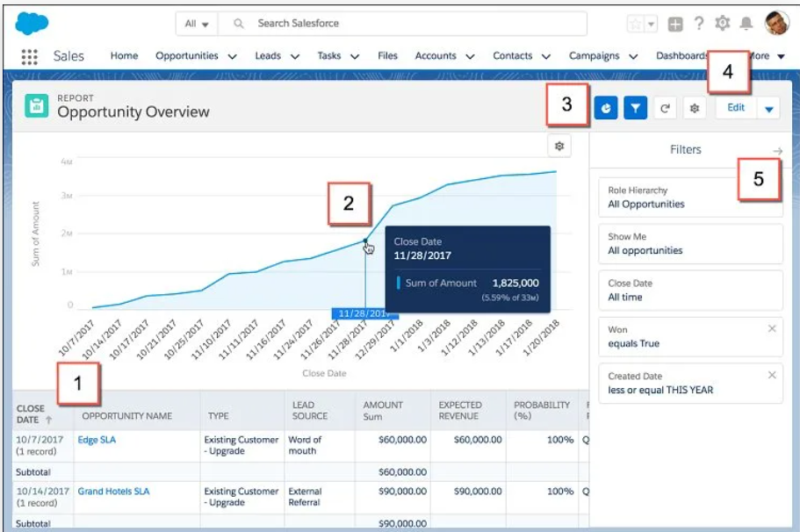Screen dimensions: 800x532
Task: Open the dropdown arrow beside Edit
Action: point(769,108)
